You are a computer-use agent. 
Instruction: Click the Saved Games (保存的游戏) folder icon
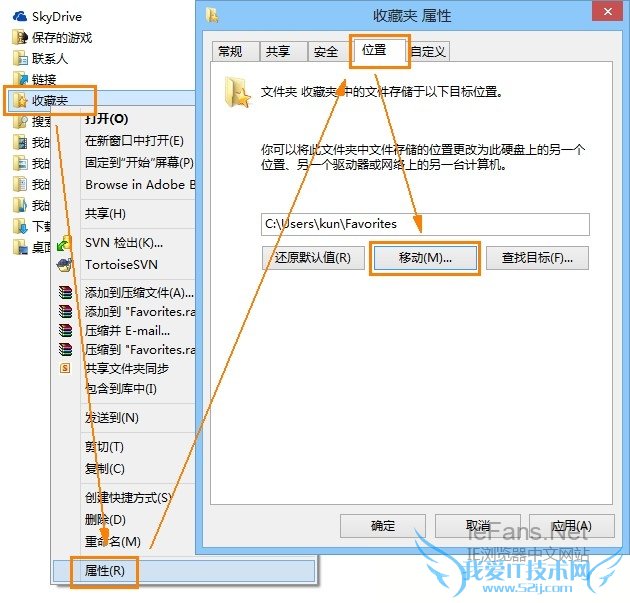[20, 37]
